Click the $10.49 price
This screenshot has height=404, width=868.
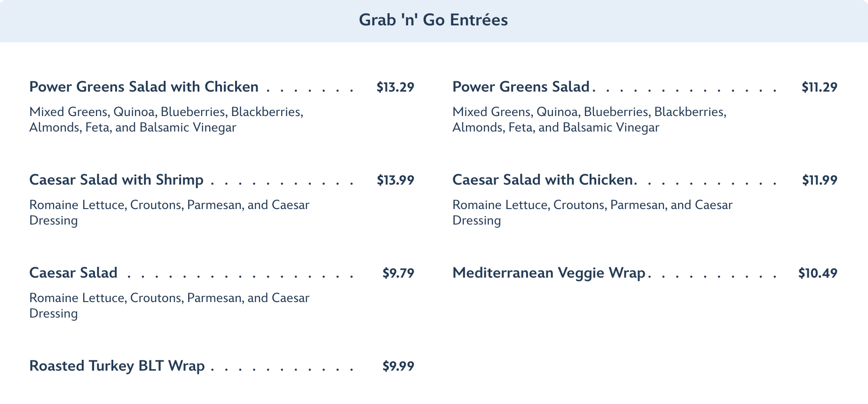pyautogui.click(x=817, y=273)
